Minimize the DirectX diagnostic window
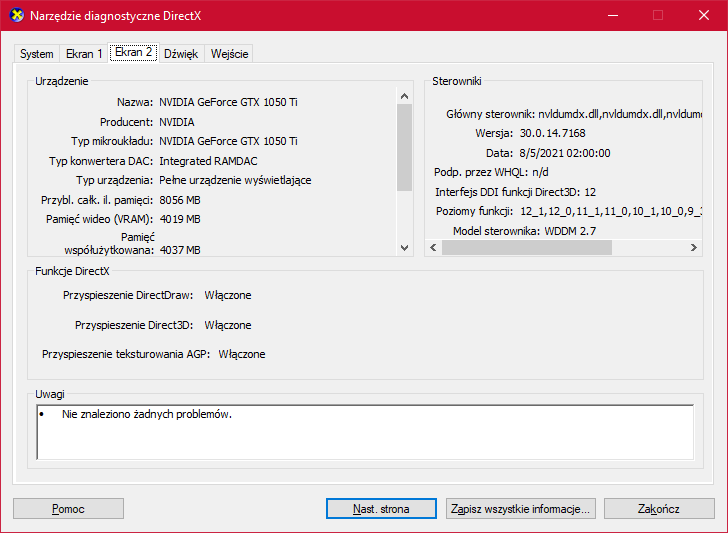 point(613,15)
